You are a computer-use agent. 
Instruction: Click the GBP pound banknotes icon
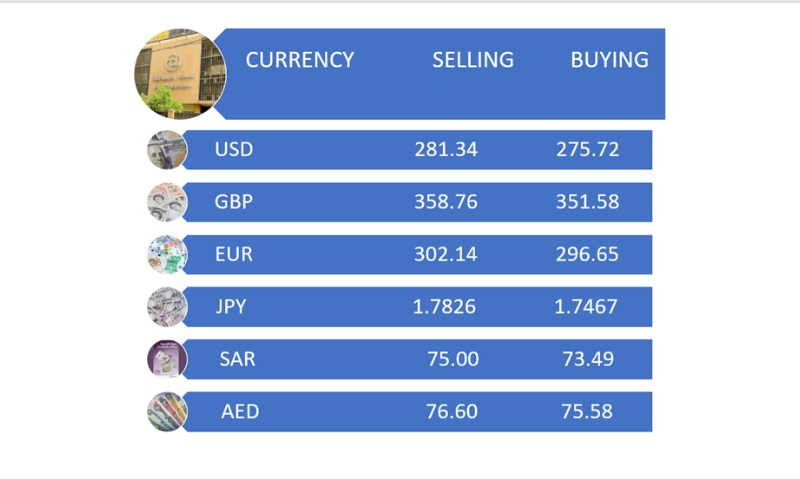point(167,202)
